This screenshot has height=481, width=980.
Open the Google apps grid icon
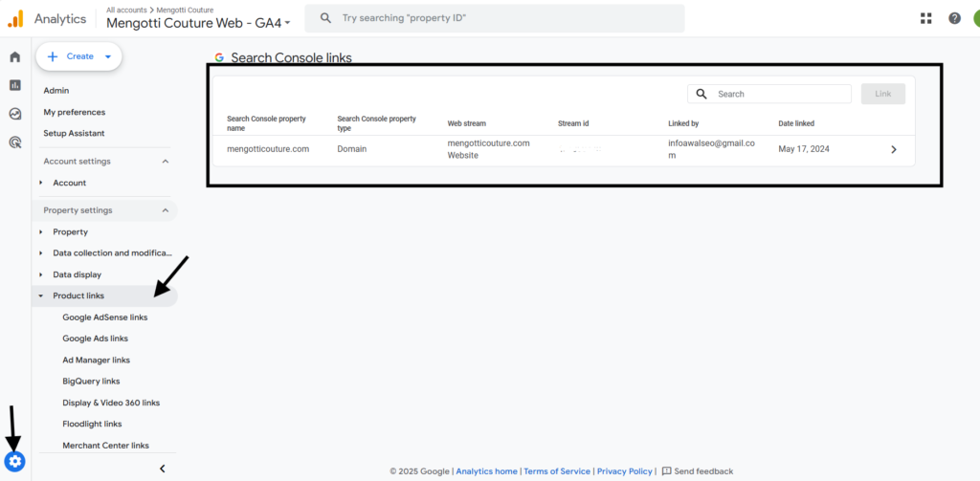926,19
